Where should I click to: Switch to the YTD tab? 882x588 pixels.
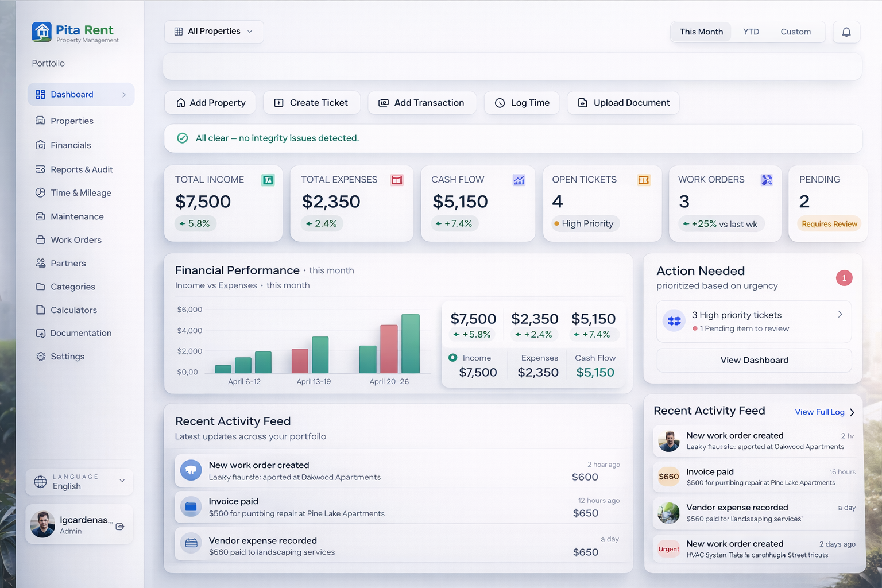751,32
